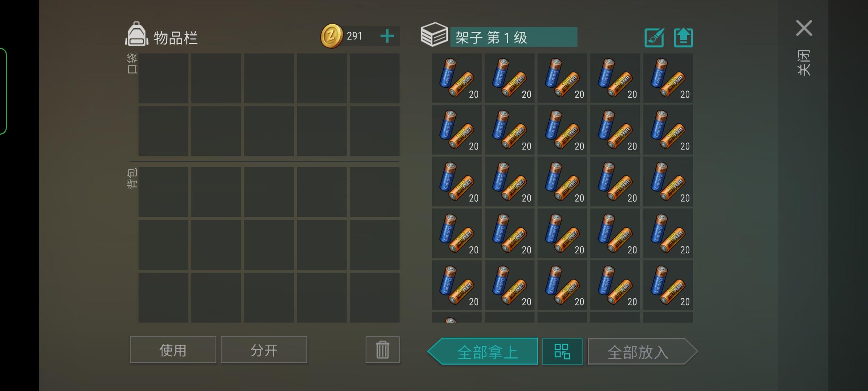Select last battery stack in first row

tap(668, 78)
